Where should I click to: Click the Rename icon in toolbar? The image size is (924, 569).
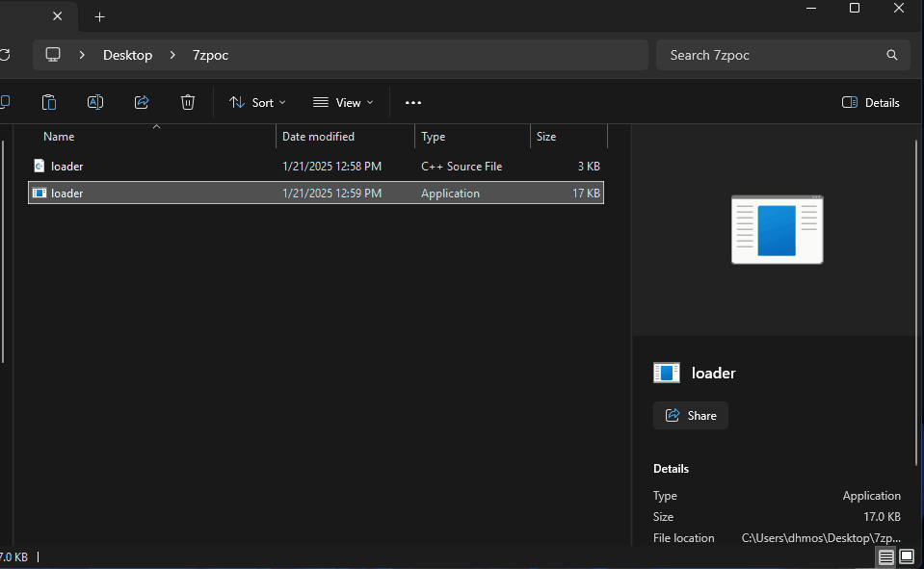coord(94,102)
